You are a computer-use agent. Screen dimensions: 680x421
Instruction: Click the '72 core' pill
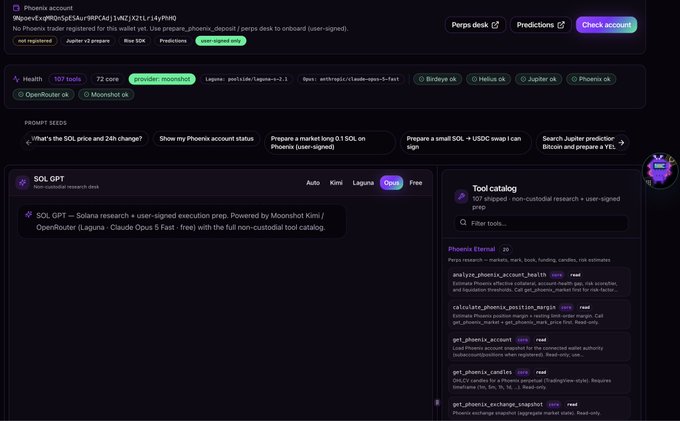[107, 79]
